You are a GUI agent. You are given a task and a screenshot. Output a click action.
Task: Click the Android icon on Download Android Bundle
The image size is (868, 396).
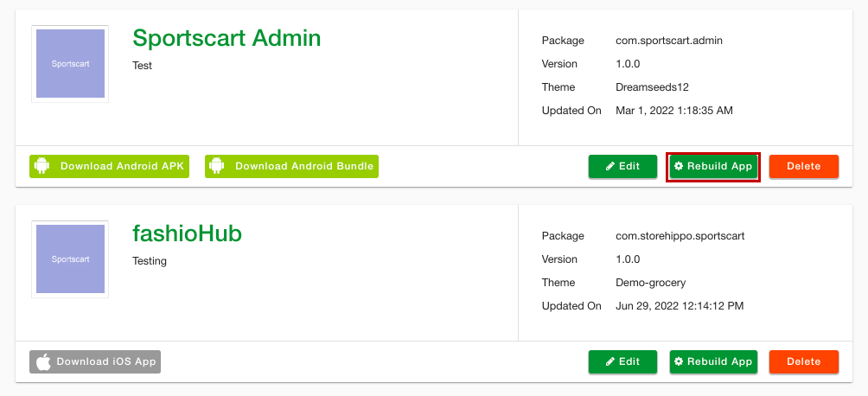coord(217,166)
